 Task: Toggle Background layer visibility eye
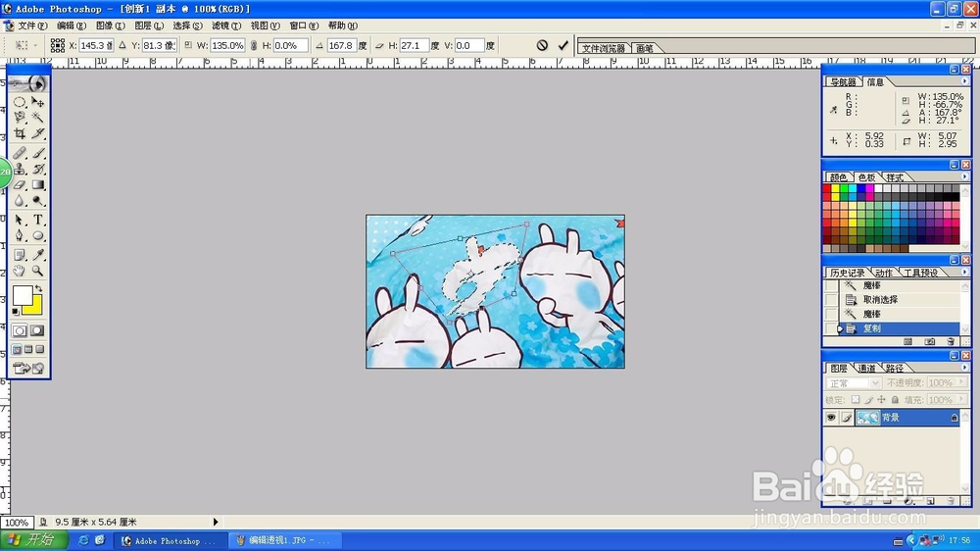click(831, 418)
